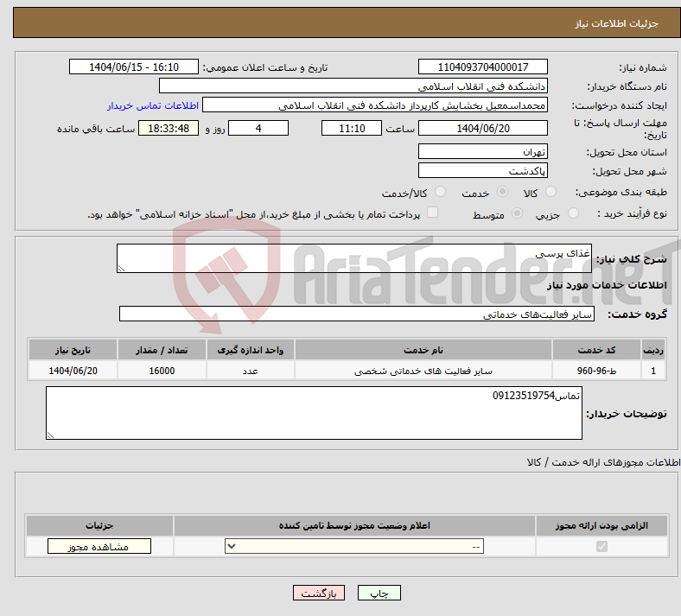This screenshot has width=681, height=616.
Task: Click the واحد اندازه گیری column header
Action: (x=250, y=350)
